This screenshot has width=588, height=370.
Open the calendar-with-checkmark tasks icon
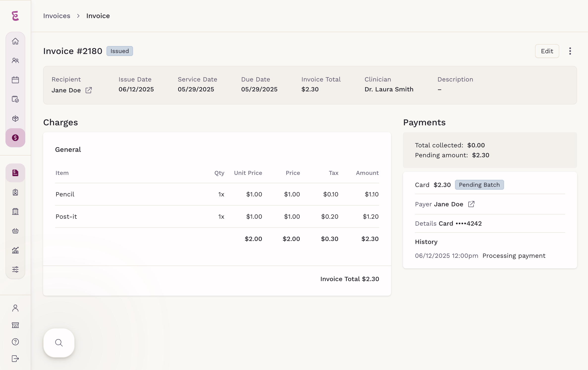(15, 99)
